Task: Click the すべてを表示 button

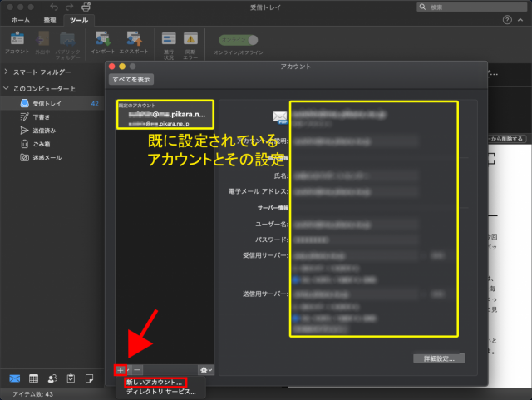Action: [131, 79]
